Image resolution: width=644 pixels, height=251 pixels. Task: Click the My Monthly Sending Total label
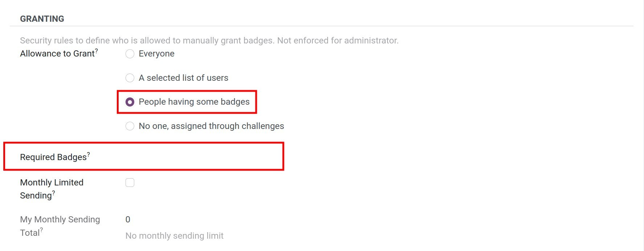pyautogui.click(x=59, y=226)
